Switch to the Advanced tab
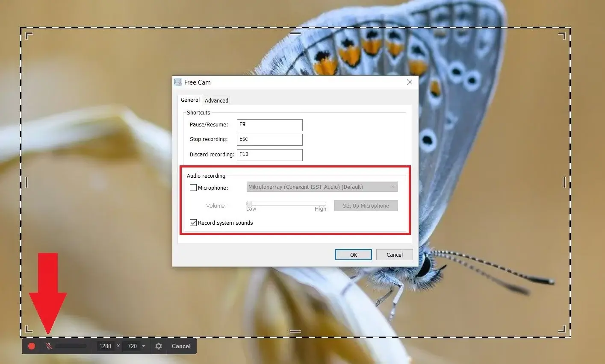Viewport: 605px width, 364px height. [x=216, y=100]
